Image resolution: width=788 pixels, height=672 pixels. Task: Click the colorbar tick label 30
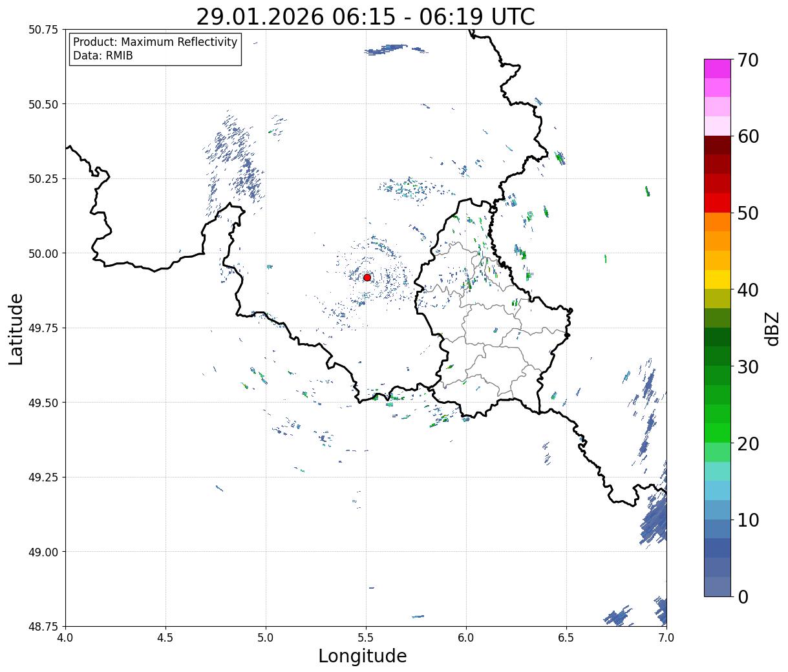748,366
